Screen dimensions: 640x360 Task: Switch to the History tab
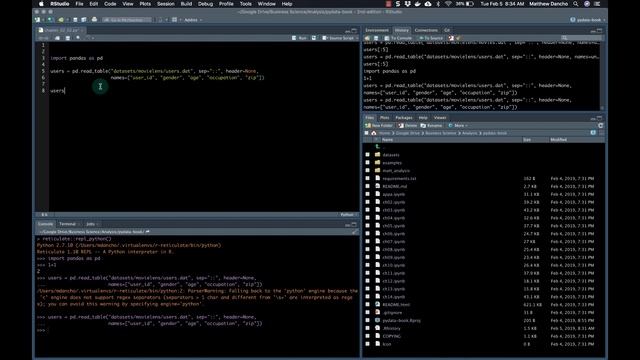[x=402, y=30]
